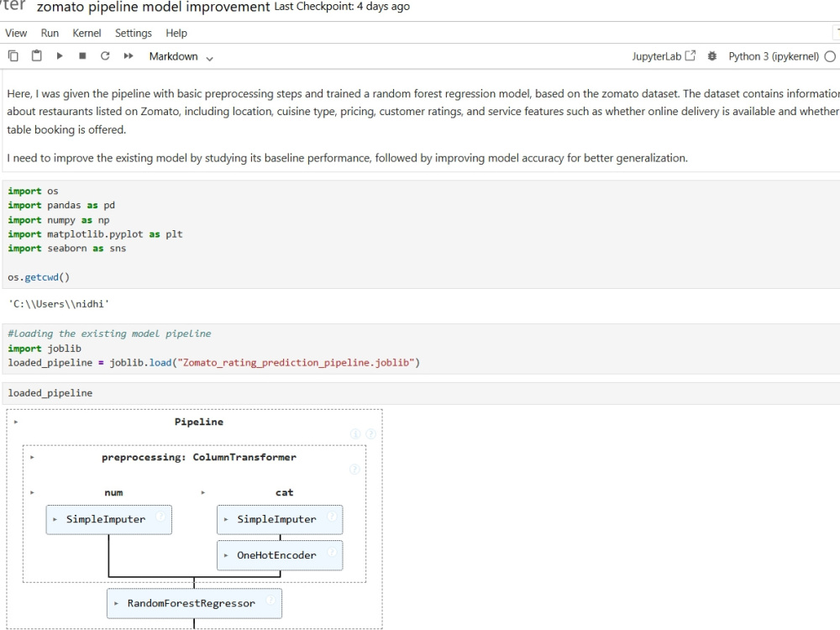Expand the num transformer arrow
Screen dimensions: 840x630
pyautogui.click(x=32, y=492)
